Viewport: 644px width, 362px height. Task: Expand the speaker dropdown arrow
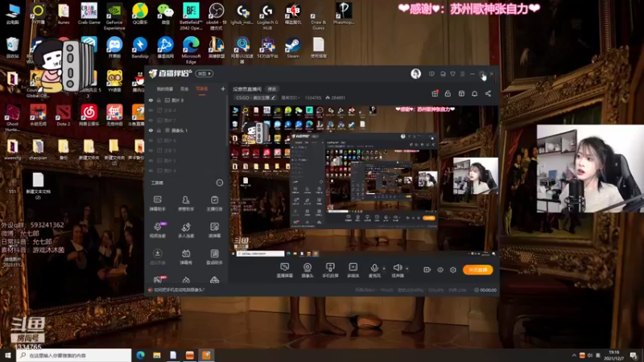coord(407,269)
